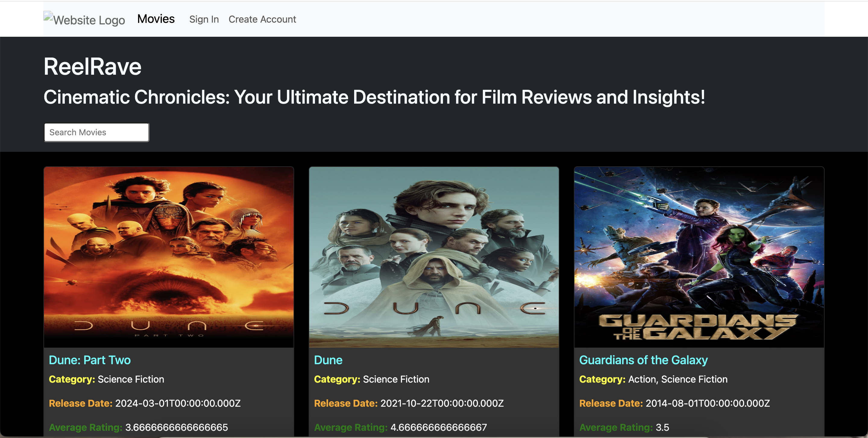Open the Movies nav item
This screenshot has width=868, height=438.
[x=156, y=19]
